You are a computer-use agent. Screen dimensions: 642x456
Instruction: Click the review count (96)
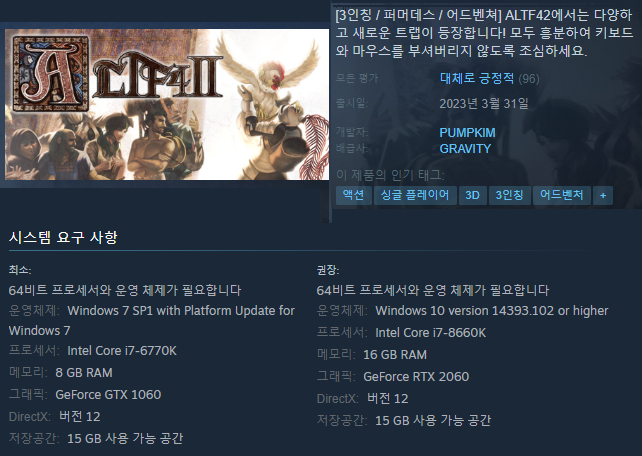529,79
